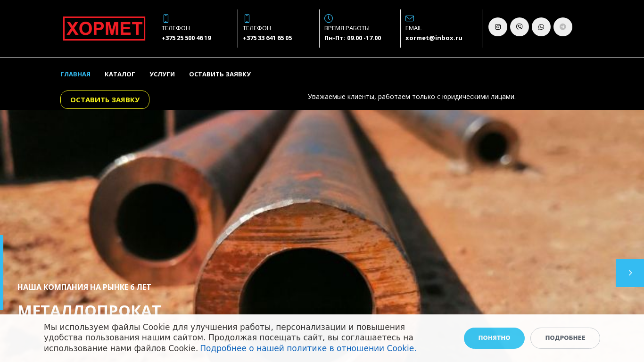Open the Cookie policy link
Viewport: 644px width, 362px height.
308,348
